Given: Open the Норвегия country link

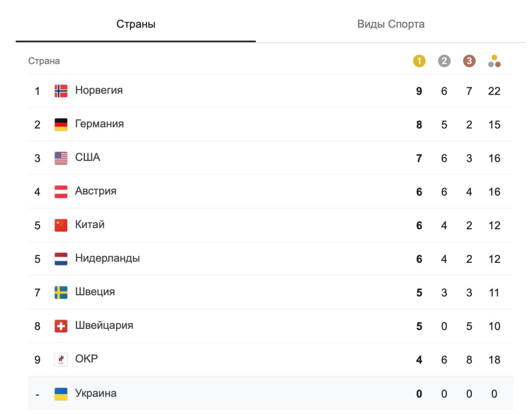Looking at the screenshot, I should 99,91.
